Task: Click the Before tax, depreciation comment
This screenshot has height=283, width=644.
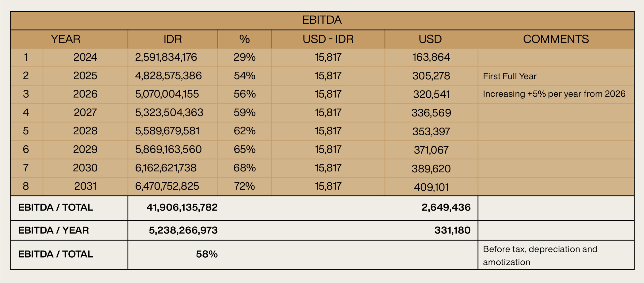Action: pyautogui.click(x=540, y=256)
